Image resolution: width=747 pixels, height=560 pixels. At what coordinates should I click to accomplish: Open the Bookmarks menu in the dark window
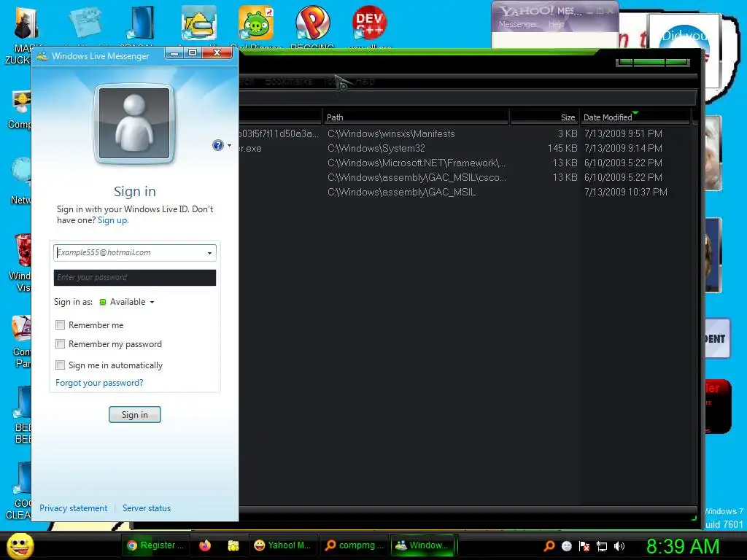pyautogui.click(x=288, y=82)
